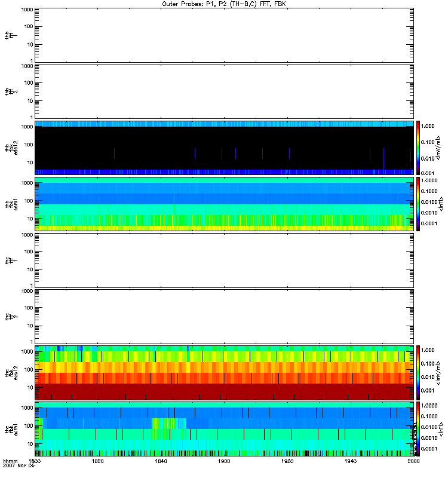
Task: Click the thc fbk edc12 color bar
Action: [x=418, y=373]
